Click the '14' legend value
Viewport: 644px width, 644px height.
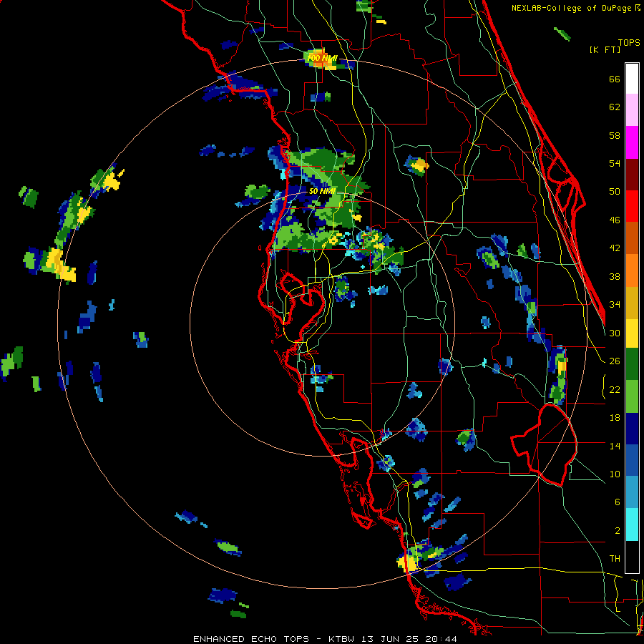pyautogui.click(x=615, y=446)
